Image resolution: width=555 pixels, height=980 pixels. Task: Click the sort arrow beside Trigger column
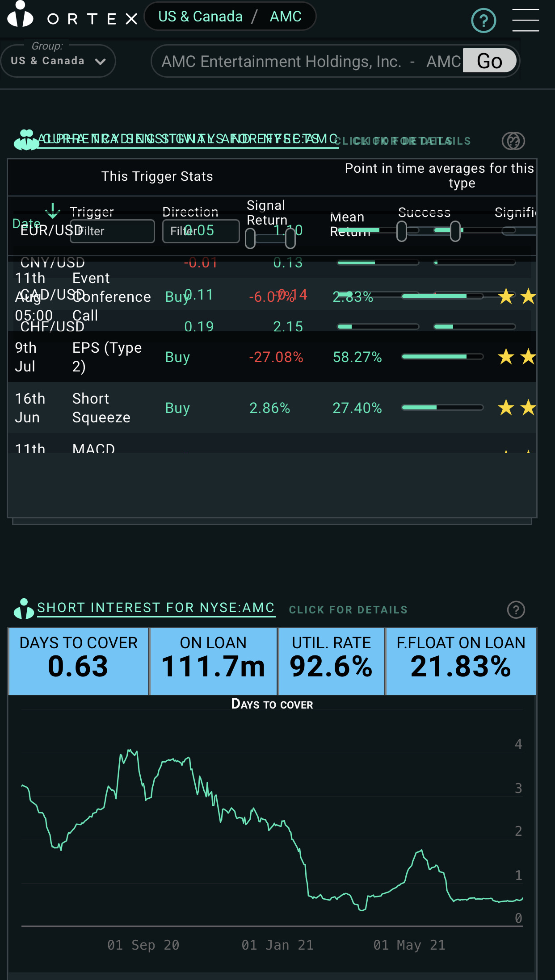pos(53,211)
